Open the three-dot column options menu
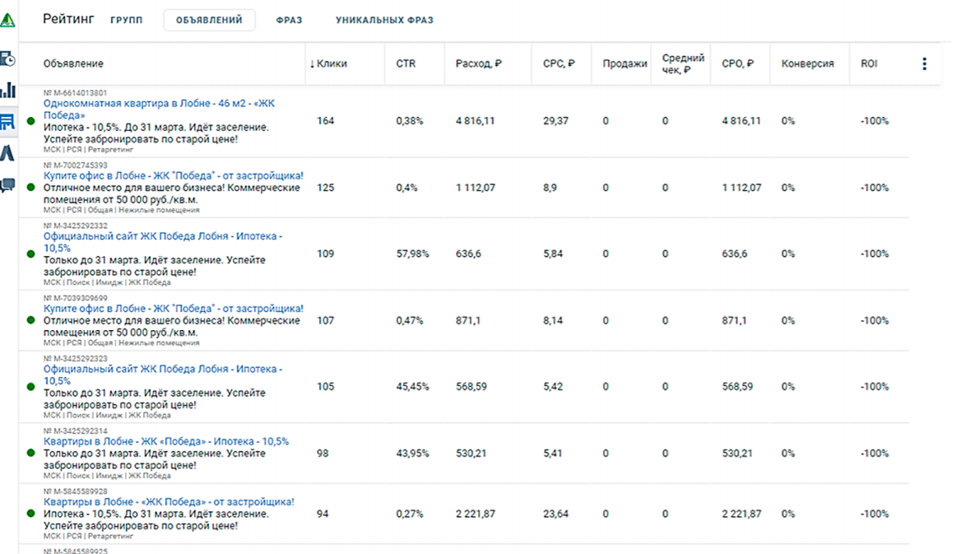This screenshot has height=554, width=980. click(924, 63)
